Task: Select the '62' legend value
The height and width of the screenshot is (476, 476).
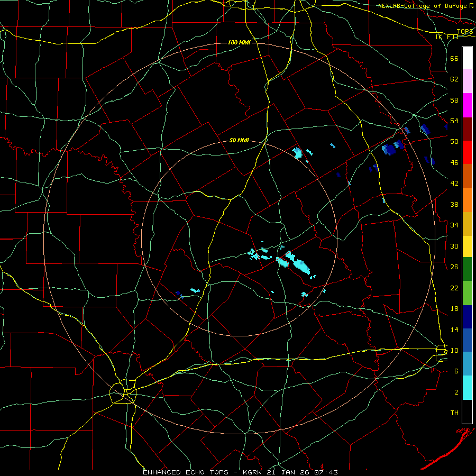Action: tap(454, 79)
